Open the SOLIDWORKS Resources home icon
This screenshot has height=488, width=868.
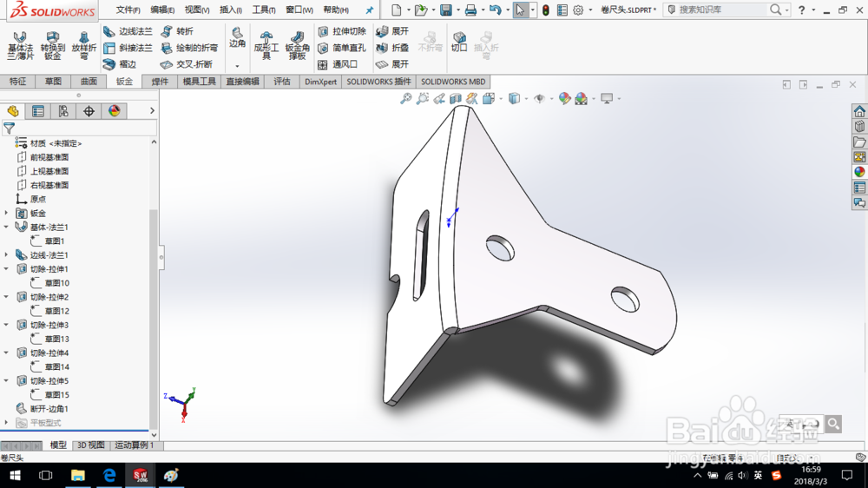pyautogui.click(x=859, y=111)
